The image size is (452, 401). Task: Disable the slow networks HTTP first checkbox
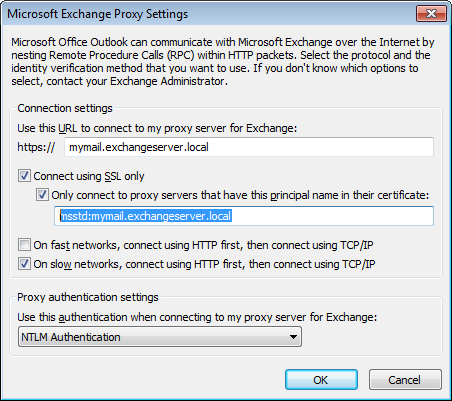point(24,264)
